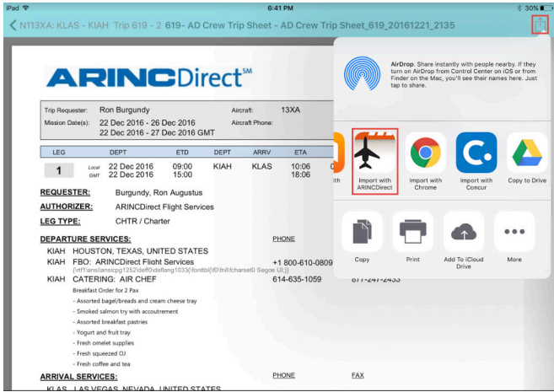Tap the Yogurt and fruit tray item

(101, 332)
